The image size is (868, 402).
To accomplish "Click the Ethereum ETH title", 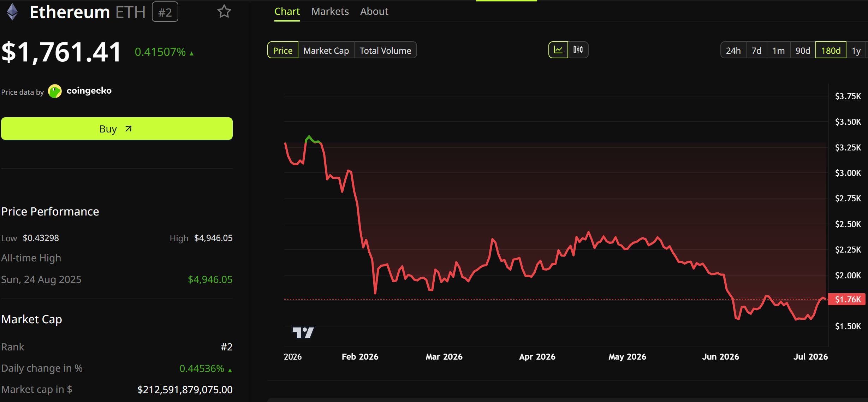I will pos(87,12).
